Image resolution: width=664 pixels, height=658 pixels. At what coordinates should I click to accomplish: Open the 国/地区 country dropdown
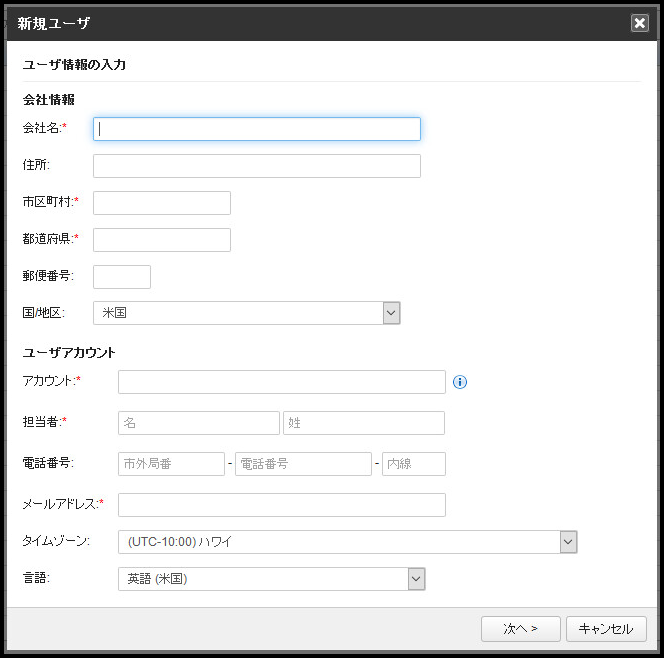[391, 313]
